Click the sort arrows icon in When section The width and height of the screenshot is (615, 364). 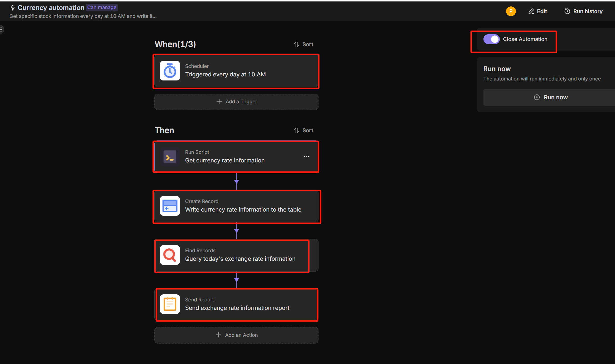click(297, 44)
